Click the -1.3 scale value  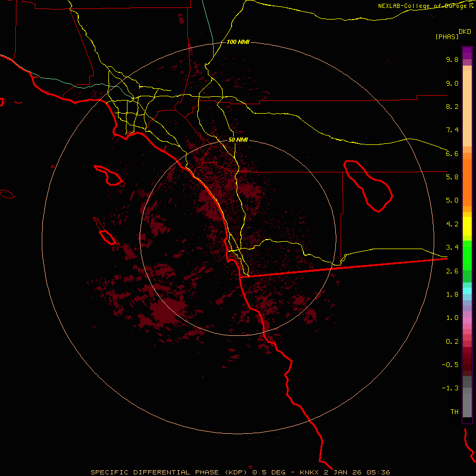click(450, 388)
